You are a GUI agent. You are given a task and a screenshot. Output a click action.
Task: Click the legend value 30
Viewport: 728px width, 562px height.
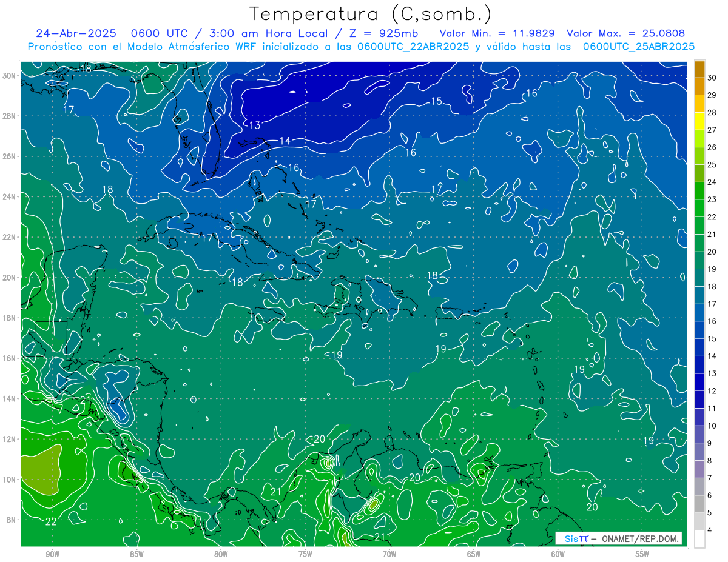point(712,78)
